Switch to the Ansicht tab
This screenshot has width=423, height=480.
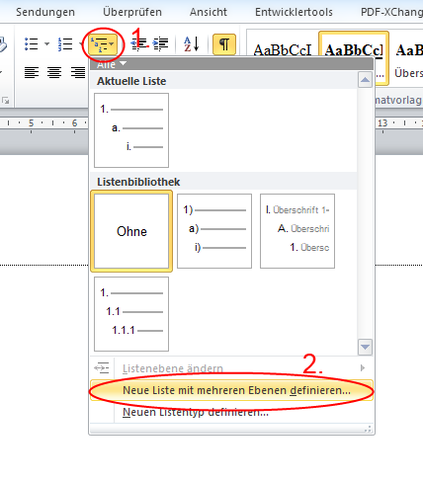[208, 12]
